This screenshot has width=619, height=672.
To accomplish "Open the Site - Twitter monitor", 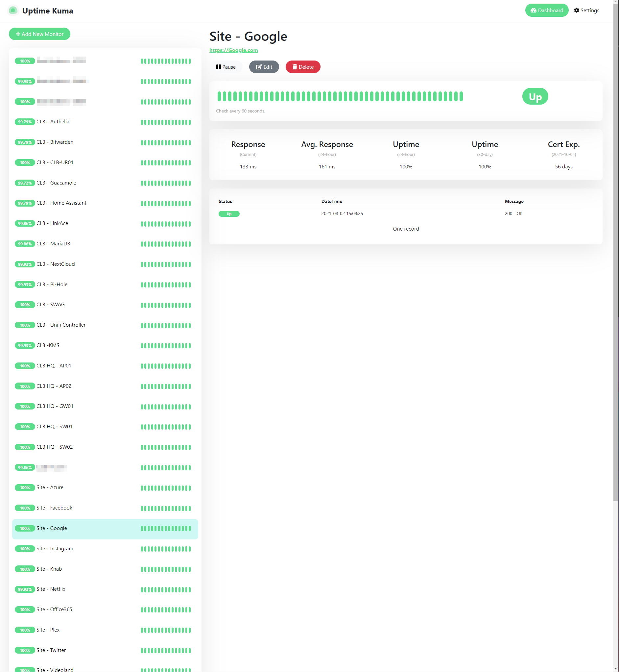I will [x=105, y=651].
